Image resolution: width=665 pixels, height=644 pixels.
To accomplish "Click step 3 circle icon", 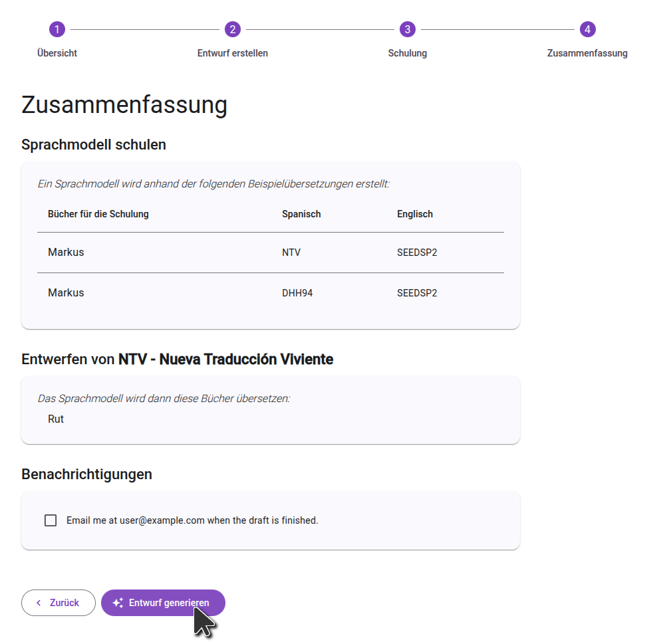I will click(x=408, y=29).
